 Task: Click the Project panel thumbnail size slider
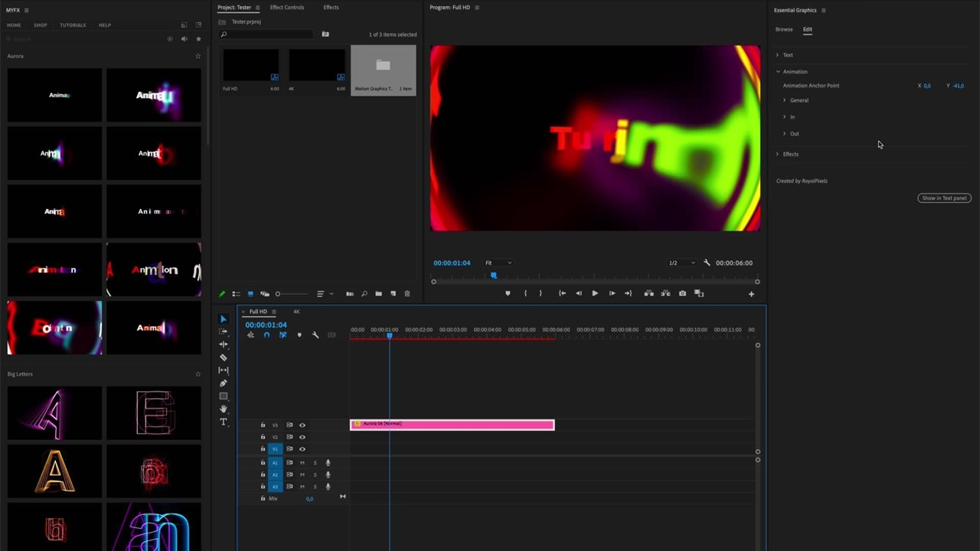[279, 294]
